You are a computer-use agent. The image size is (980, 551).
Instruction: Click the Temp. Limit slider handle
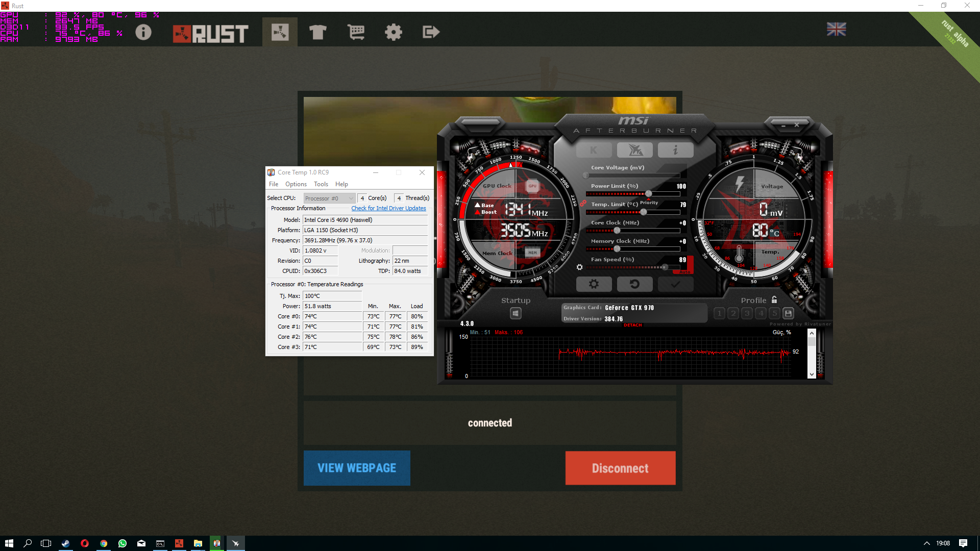644,212
